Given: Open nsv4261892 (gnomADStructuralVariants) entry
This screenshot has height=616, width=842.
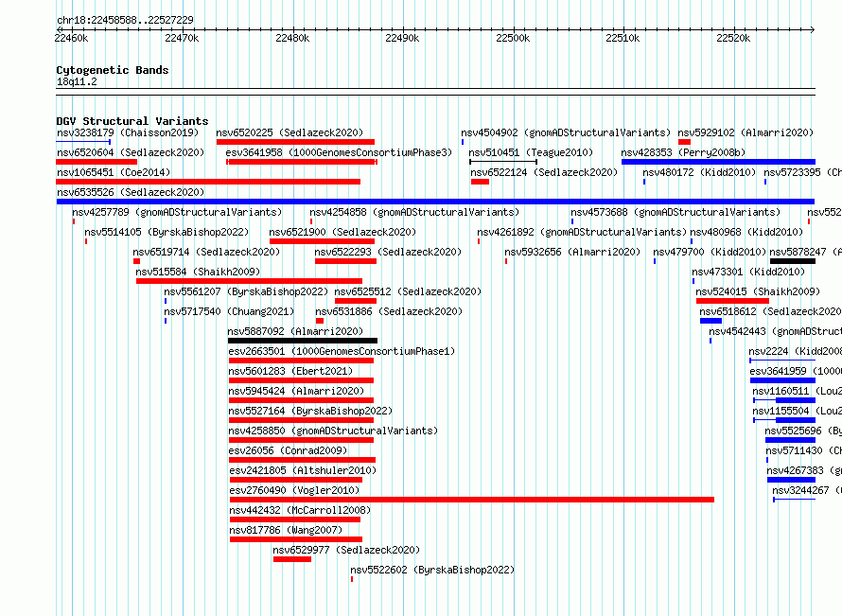Looking at the screenshot, I should coord(582,232).
